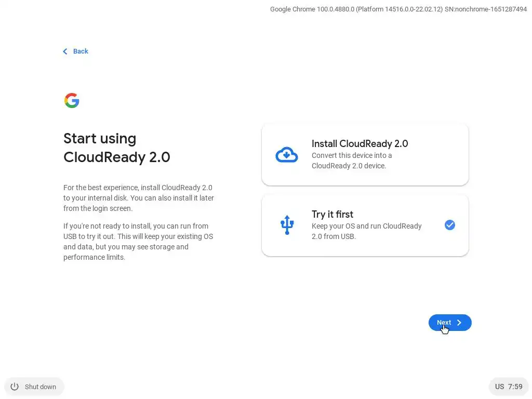
Task: Go back using the Back link
Action: pos(75,51)
